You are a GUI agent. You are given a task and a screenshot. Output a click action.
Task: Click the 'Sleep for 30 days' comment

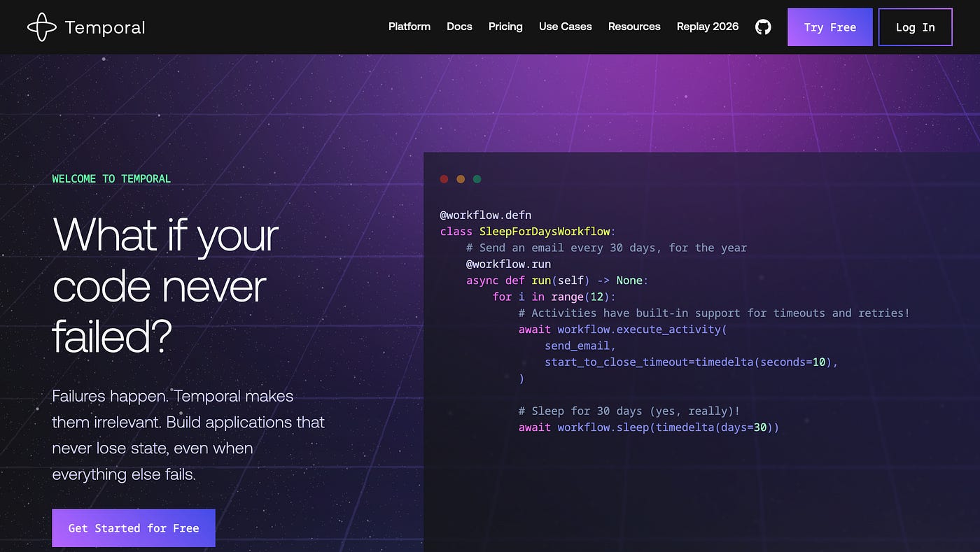click(629, 411)
